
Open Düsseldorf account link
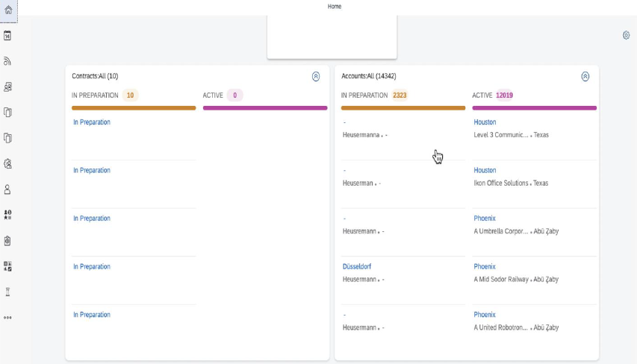(x=357, y=267)
